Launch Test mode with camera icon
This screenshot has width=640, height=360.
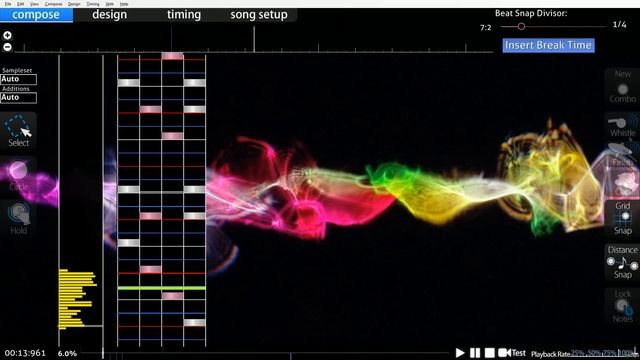coord(512,353)
